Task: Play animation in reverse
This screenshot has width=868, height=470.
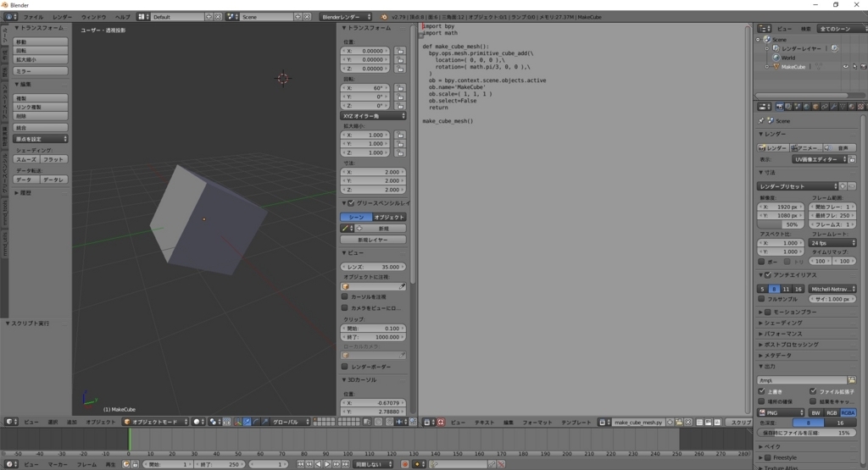Action: tap(319, 464)
